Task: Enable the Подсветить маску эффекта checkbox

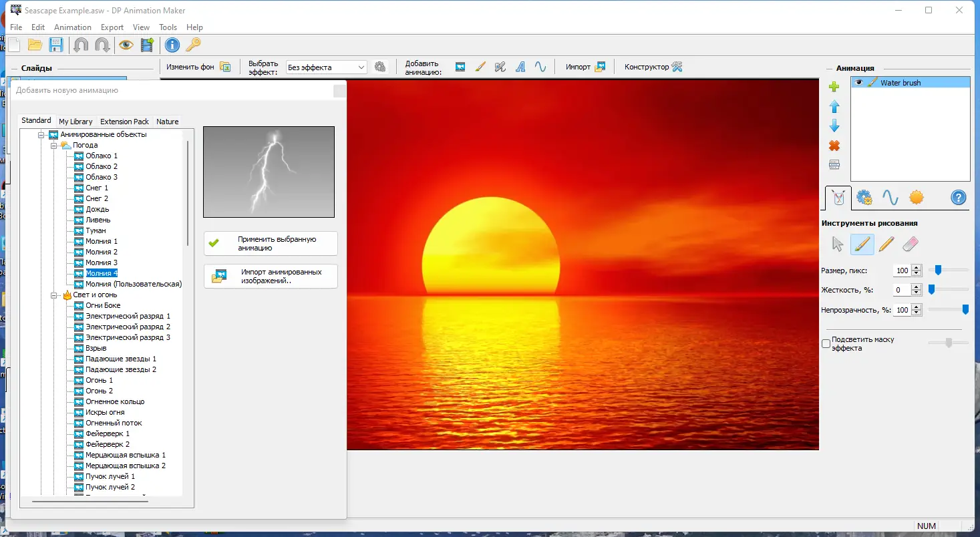Action: tap(826, 343)
